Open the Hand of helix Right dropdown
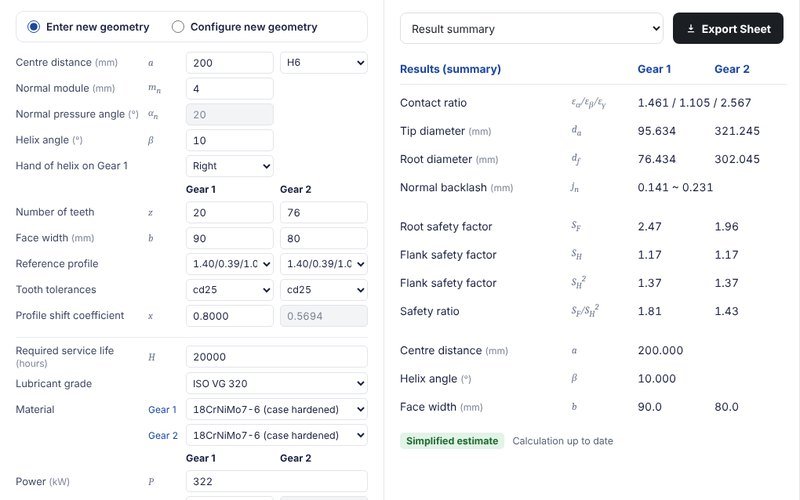The width and height of the screenshot is (800, 500). point(230,166)
